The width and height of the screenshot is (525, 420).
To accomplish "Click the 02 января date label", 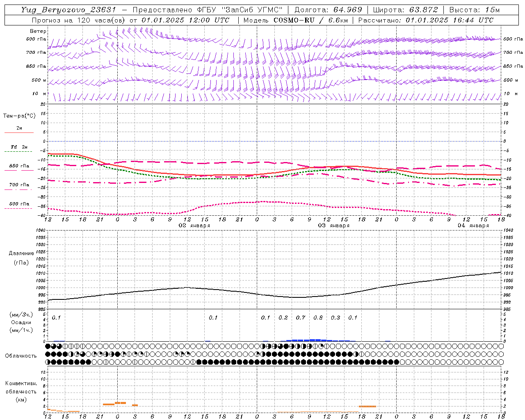I will click(x=194, y=226).
